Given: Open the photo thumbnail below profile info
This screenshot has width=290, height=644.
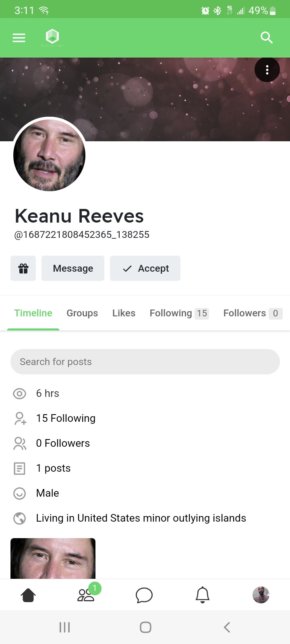Looking at the screenshot, I should click(x=53, y=559).
